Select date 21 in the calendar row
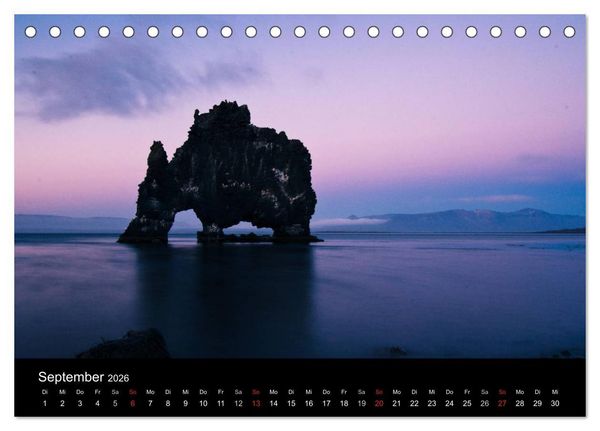This screenshot has height=431, width=600. pos(397,403)
